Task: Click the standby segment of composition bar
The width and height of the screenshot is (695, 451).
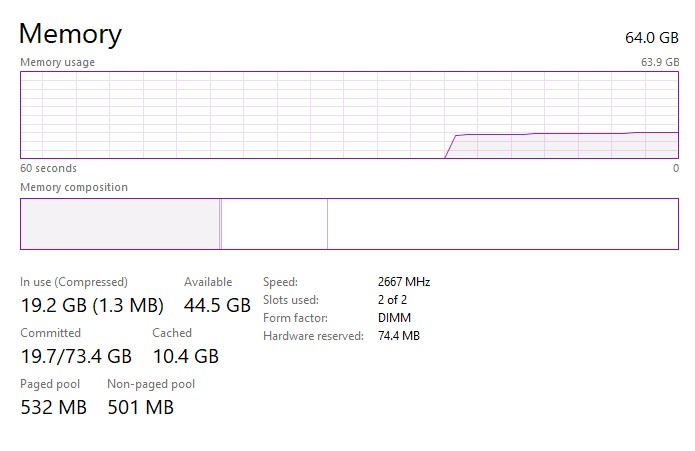Action: pos(274,224)
